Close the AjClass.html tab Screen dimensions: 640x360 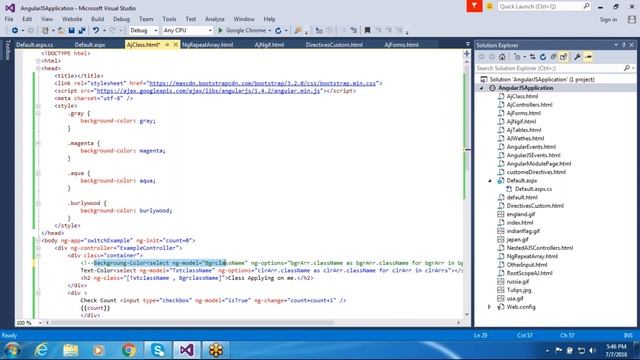176,44
